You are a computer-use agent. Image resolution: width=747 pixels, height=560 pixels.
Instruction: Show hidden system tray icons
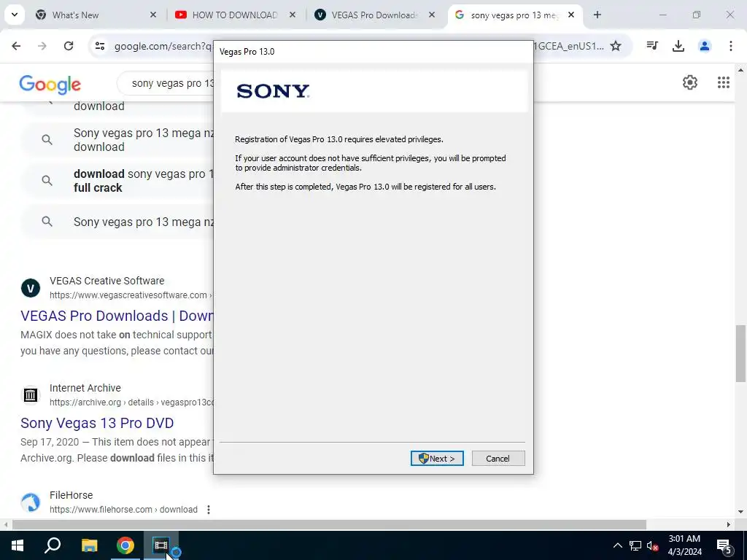pos(617,545)
